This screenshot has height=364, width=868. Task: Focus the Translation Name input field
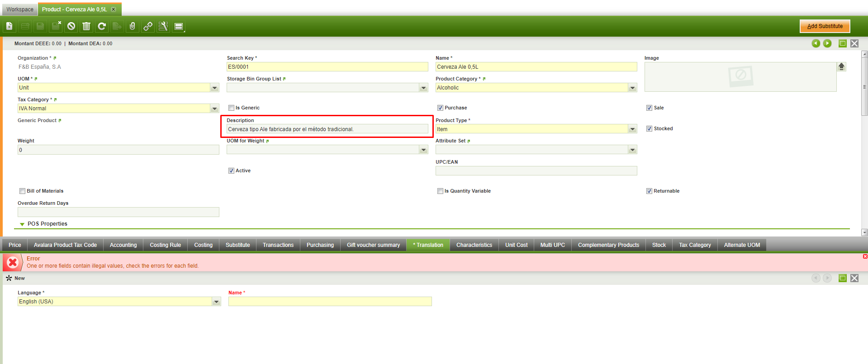click(330, 302)
